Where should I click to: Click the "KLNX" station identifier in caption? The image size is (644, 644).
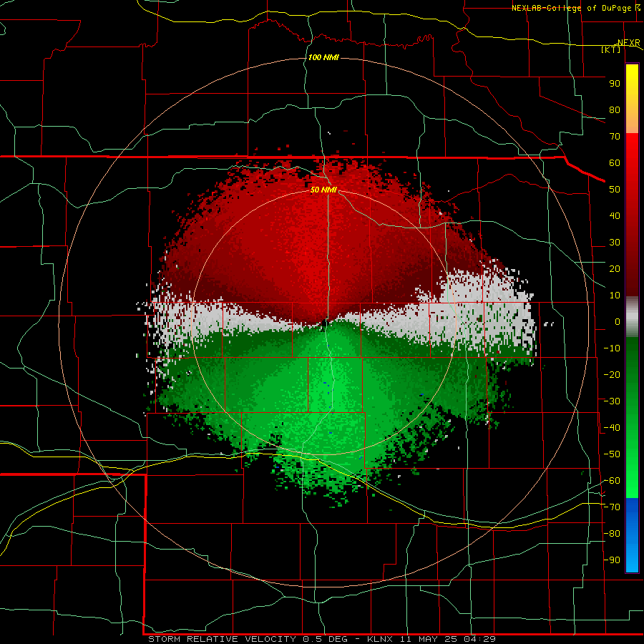[x=381, y=639]
